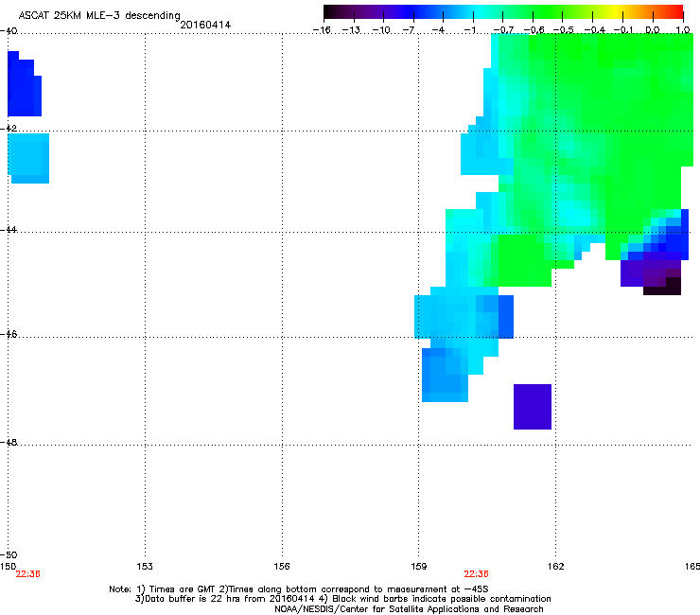This screenshot has height=615, width=700.
Task: Click the -50 latitude axis label
Action: (9, 554)
